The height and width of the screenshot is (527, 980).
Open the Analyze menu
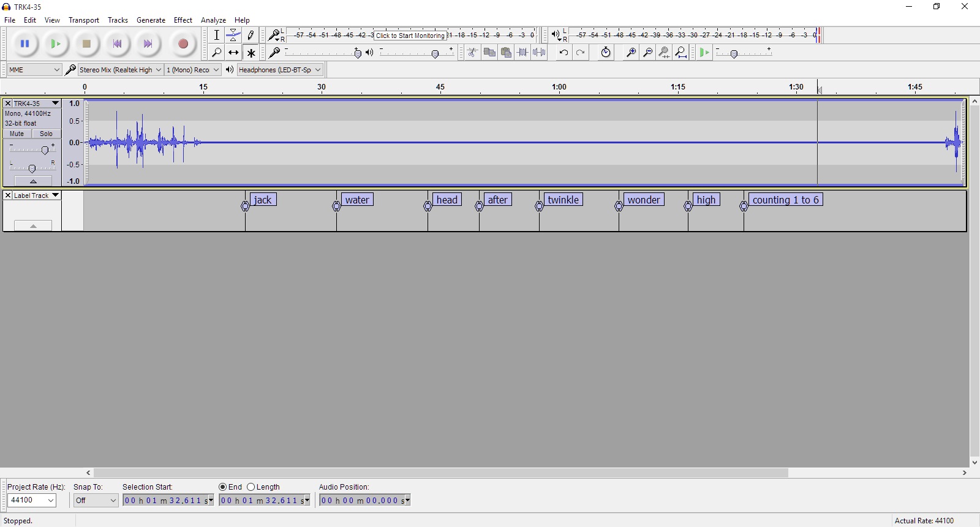click(x=213, y=20)
